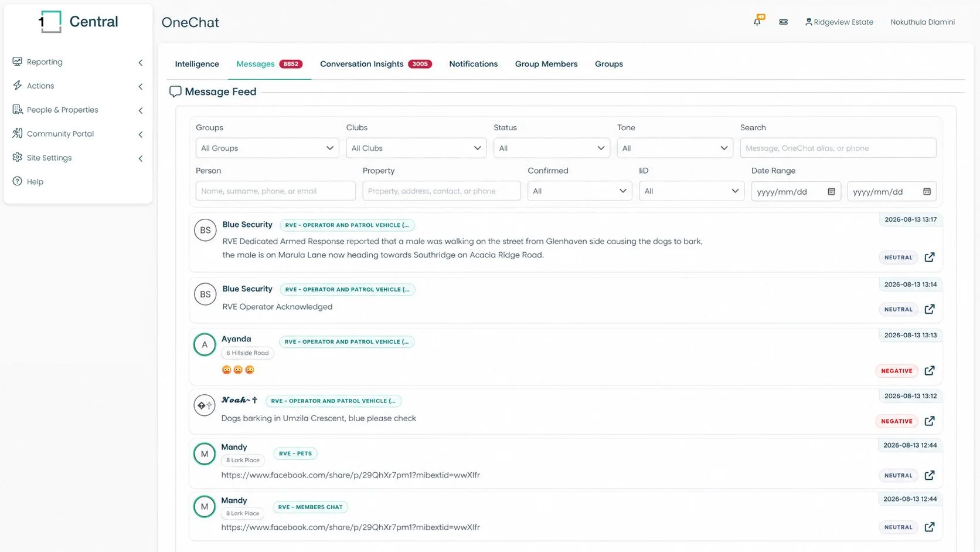
Task: Open Mandy's Members Chat message externally
Action: 930,527
